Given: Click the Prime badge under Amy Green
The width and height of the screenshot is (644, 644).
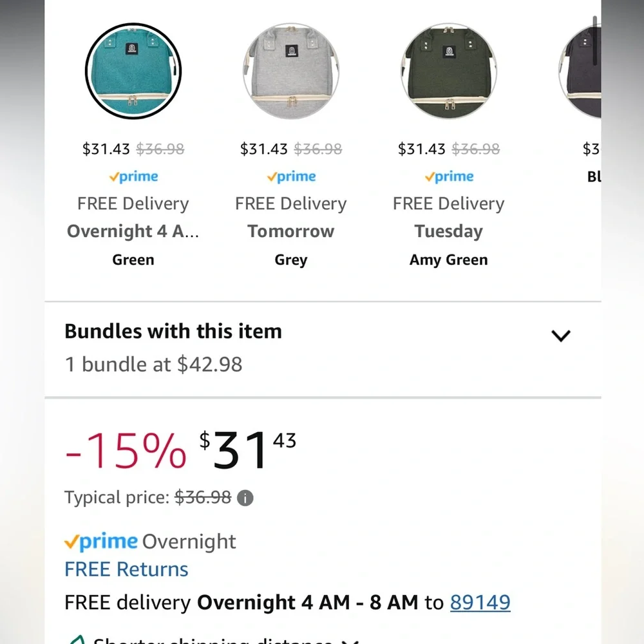Looking at the screenshot, I should tap(448, 176).
